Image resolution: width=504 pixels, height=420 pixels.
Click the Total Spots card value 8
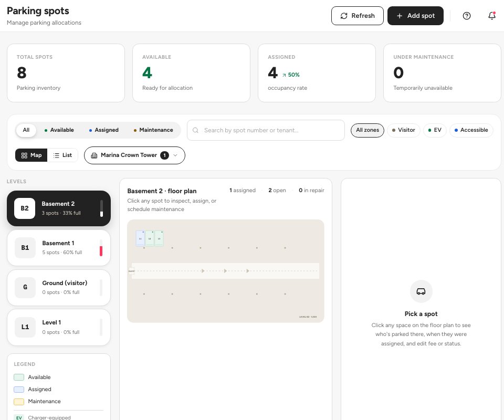point(22,72)
